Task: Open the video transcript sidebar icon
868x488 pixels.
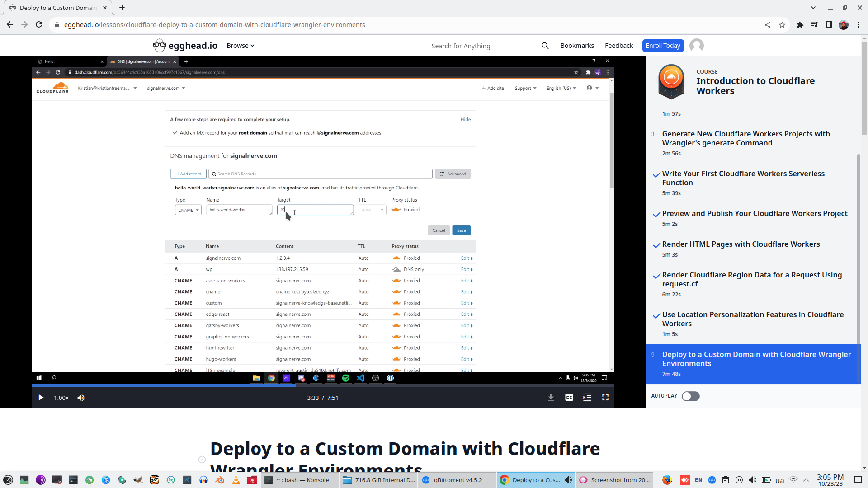Action: click(x=587, y=398)
